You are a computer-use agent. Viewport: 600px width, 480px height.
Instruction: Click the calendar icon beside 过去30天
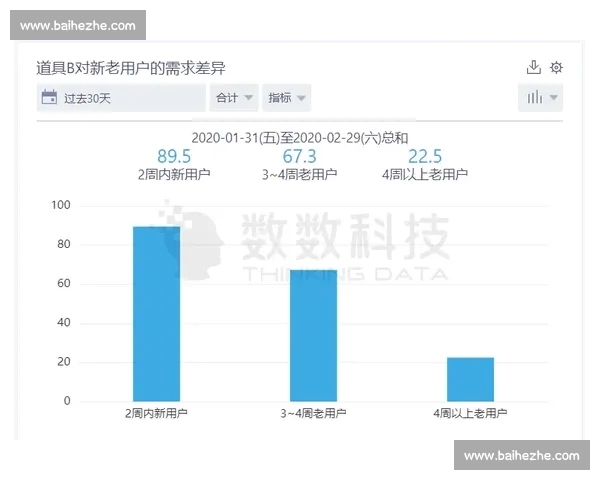[x=49, y=97]
